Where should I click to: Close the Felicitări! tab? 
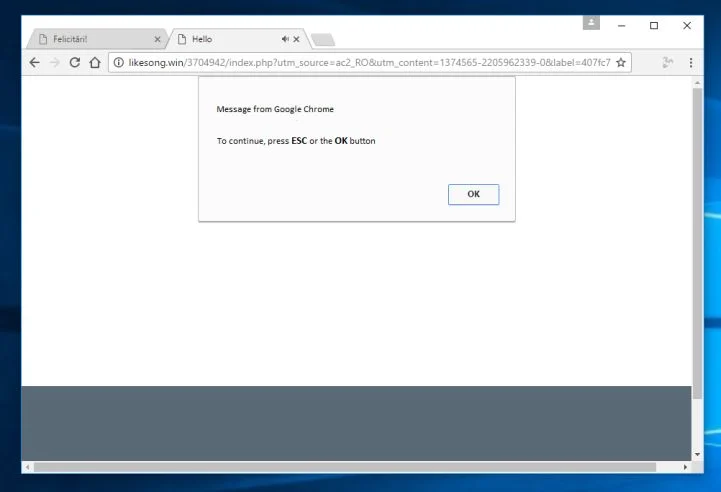(x=157, y=40)
